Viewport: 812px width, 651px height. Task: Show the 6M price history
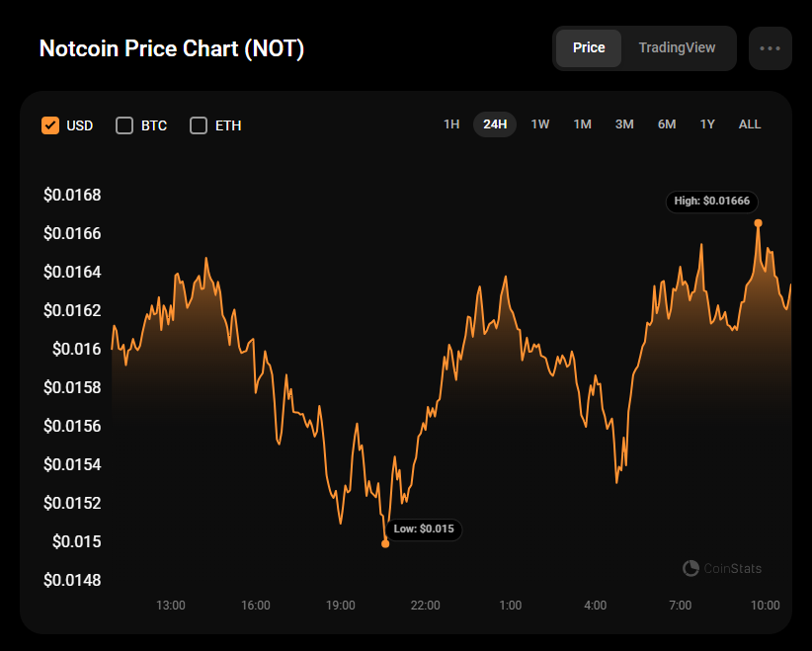click(667, 124)
